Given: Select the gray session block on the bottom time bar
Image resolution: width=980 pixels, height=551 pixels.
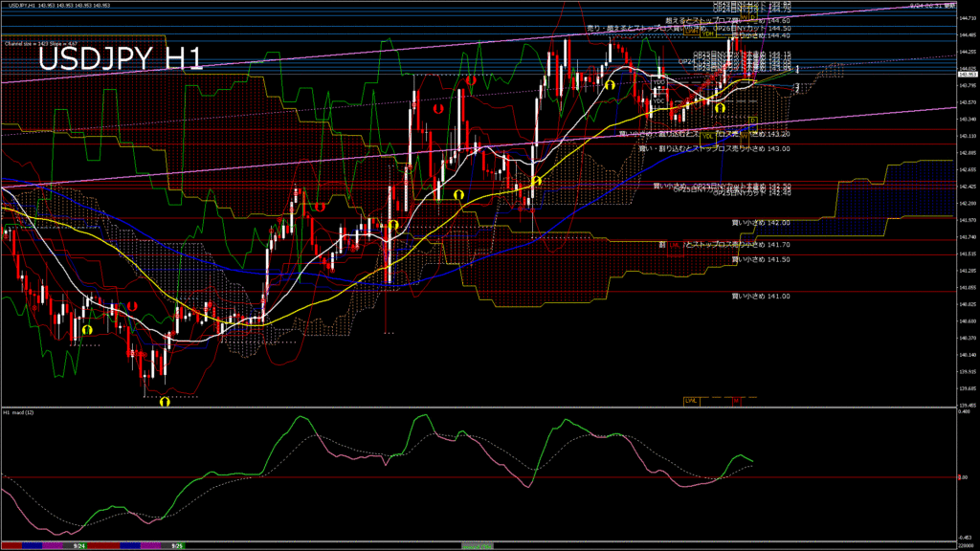Looking at the screenshot, I should pyautogui.click(x=477, y=545).
